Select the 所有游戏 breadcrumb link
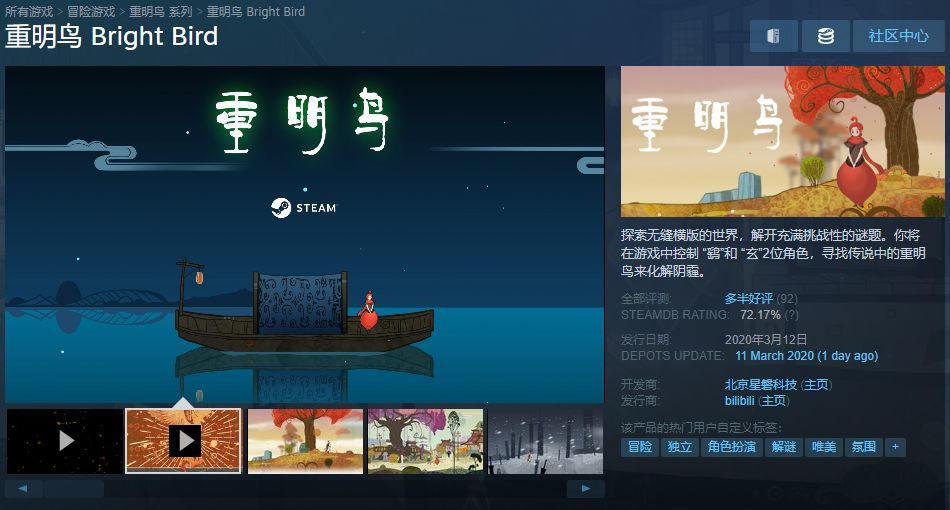The width and height of the screenshot is (950, 510). coord(29,12)
